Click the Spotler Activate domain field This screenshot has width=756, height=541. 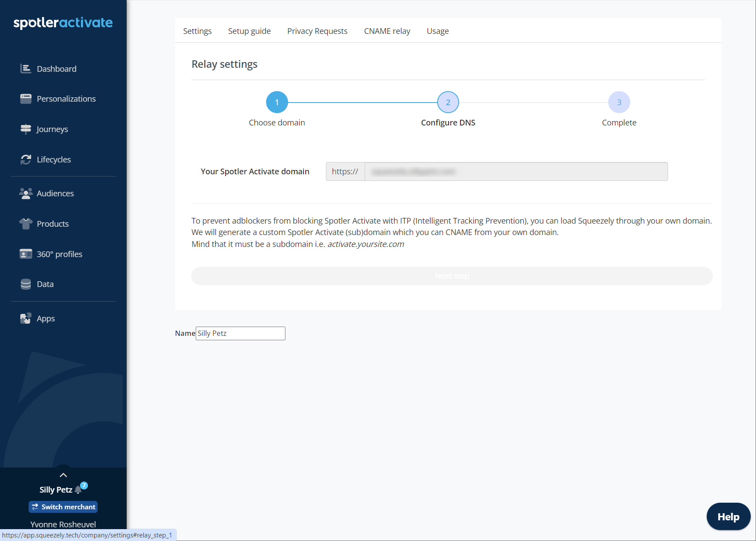pyautogui.click(x=516, y=171)
